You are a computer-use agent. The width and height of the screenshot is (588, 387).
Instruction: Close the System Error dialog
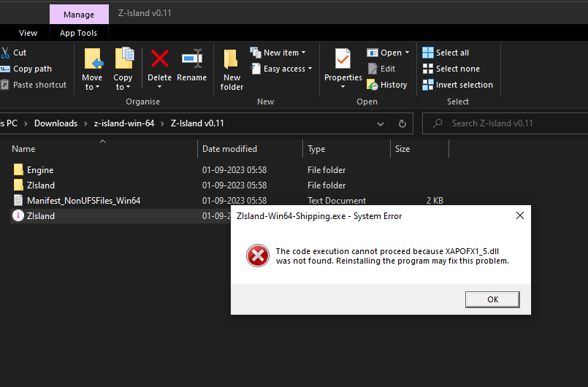click(520, 215)
